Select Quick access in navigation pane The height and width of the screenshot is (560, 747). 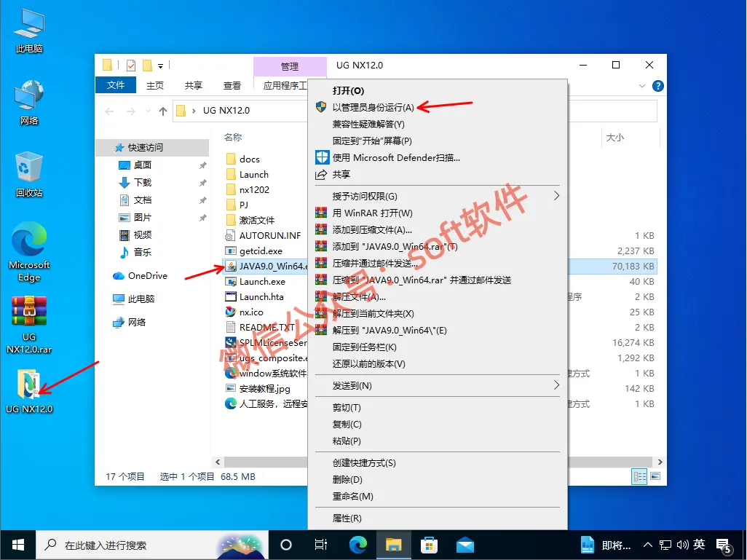click(153, 148)
